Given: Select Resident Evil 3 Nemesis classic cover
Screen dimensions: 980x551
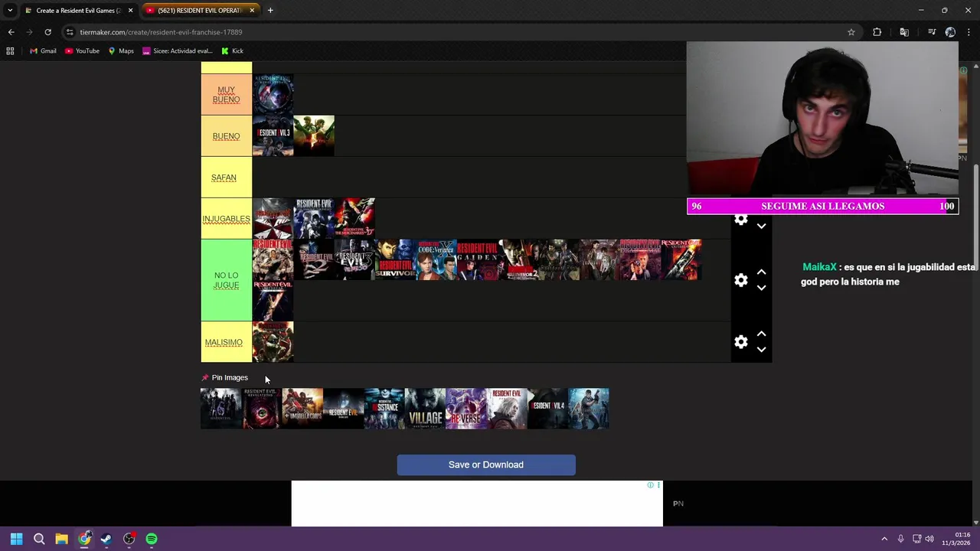Looking at the screenshot, I should 354,260.
